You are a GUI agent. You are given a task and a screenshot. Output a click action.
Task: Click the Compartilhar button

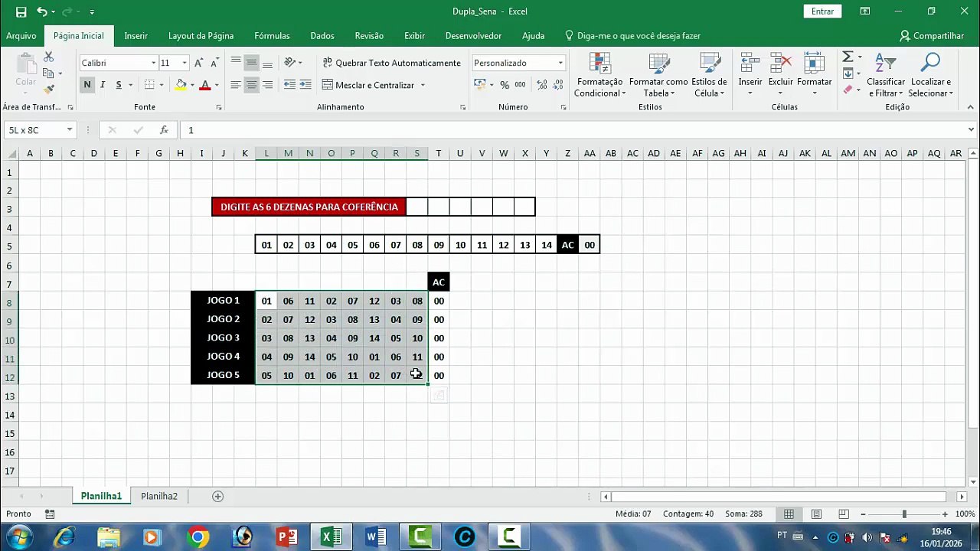coord(932,36)
